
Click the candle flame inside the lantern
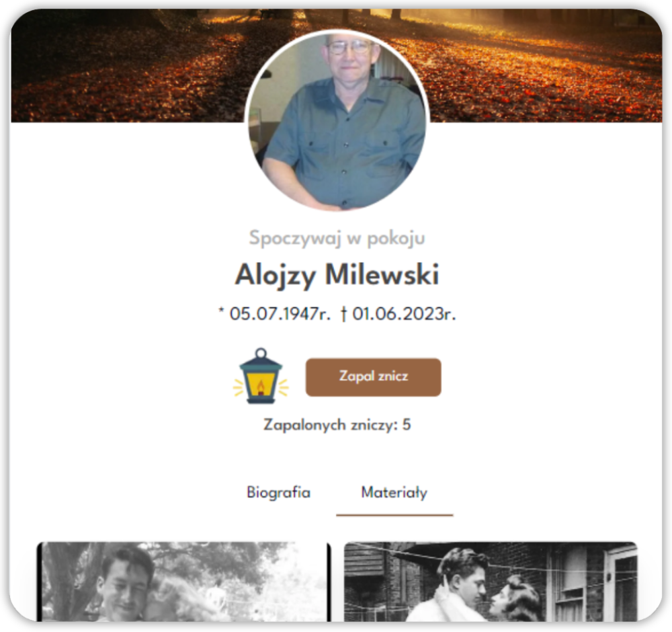(x=261, y=388)
